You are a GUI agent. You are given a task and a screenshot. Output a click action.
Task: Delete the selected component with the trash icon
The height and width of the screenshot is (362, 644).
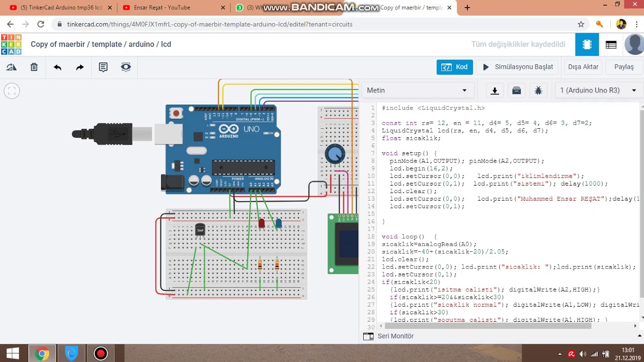click(x=34, y=67)
